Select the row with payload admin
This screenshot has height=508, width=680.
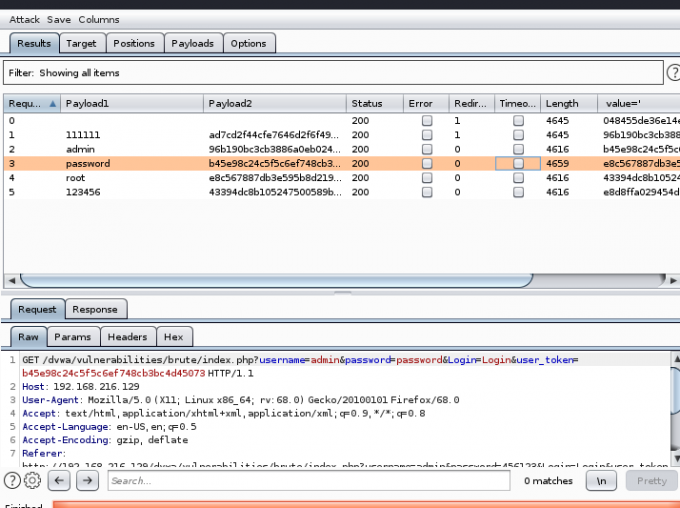(x=342, y=149)
